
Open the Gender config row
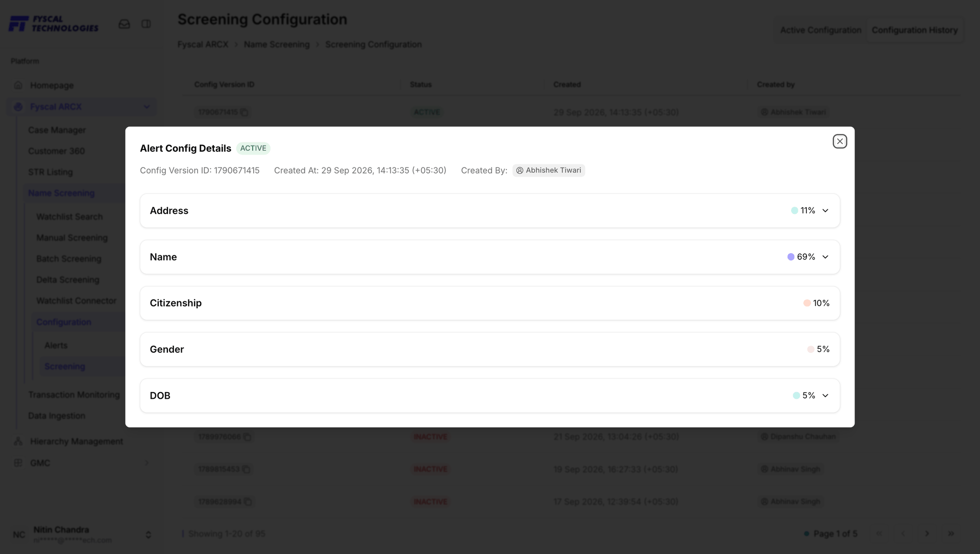(489, 349)
